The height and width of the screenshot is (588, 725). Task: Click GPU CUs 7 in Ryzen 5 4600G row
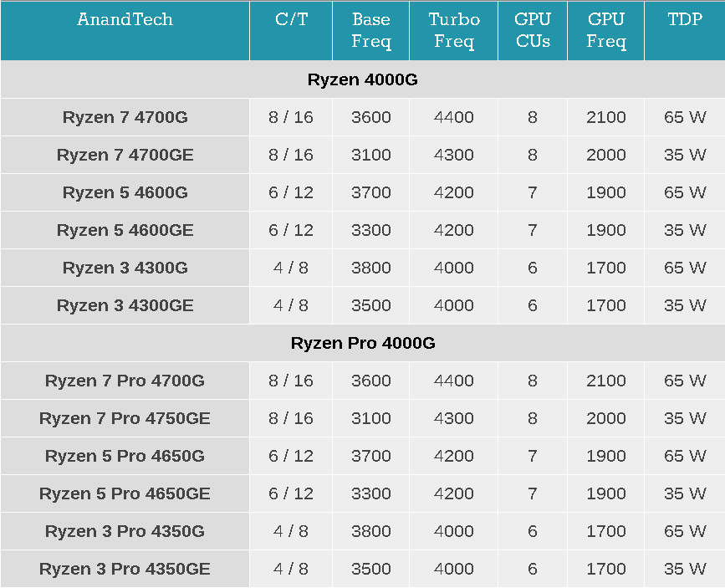(x=533, y=192)
